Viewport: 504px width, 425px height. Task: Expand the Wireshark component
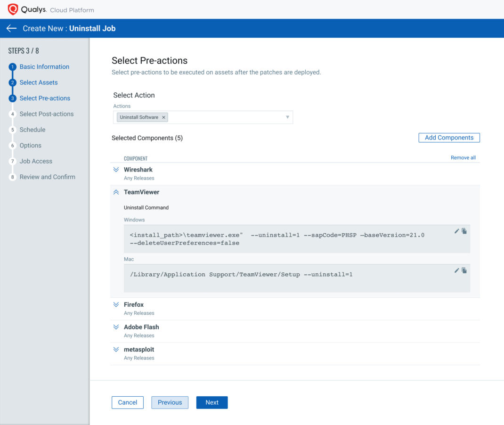116,170
